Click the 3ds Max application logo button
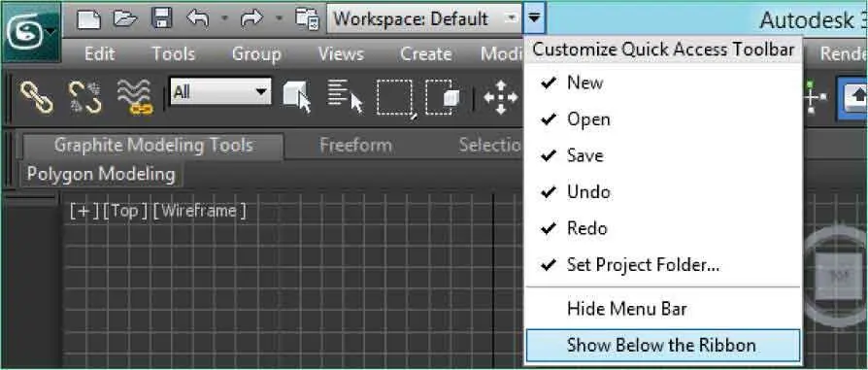Viewport: 868px width, 370px height. (x=31, y=33)
